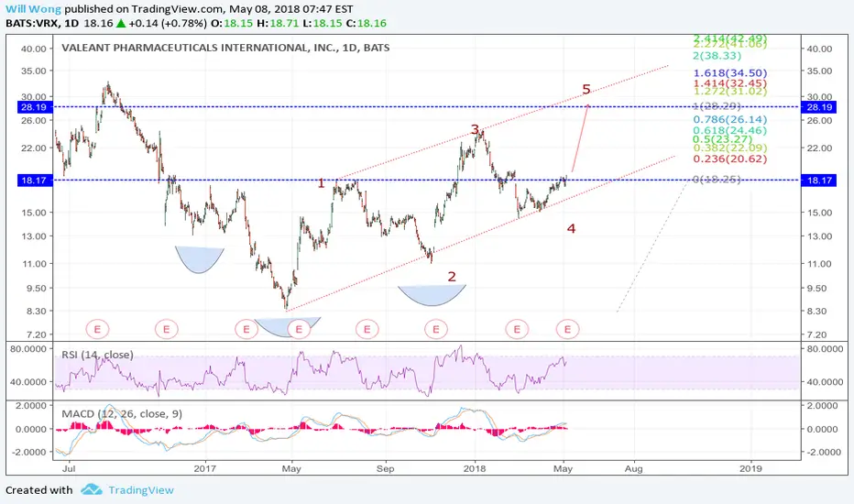Select the 1.618(34.50) Fibonacci level label
This screenshot has width=854, height=504.
(x=729, y=73)
